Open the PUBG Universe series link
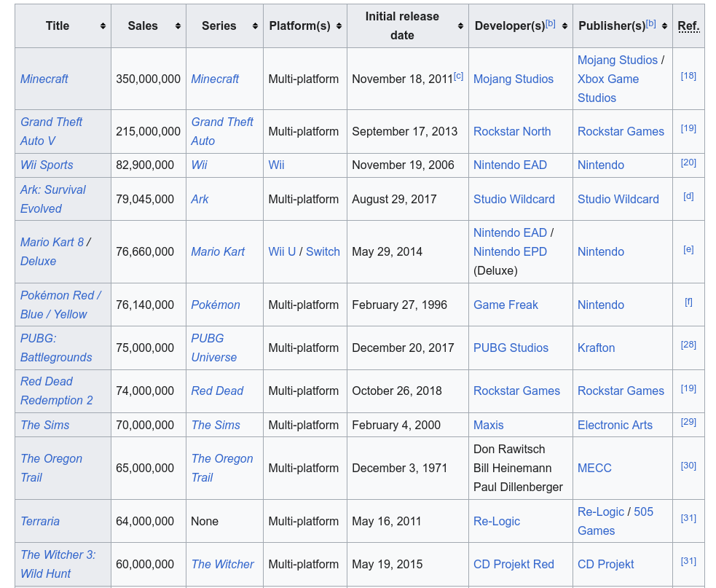The width and height of the screenshot is (716, 588). (x=213, y=348)
